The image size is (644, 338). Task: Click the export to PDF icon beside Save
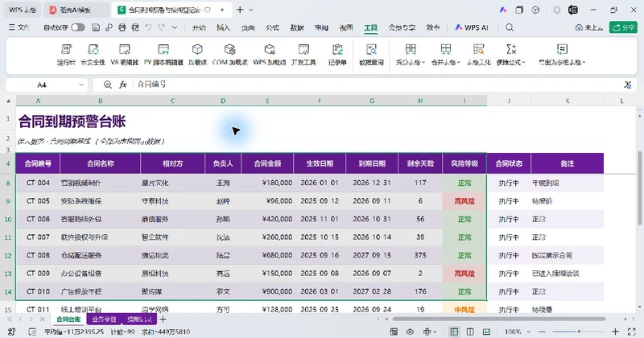point(109,27)
